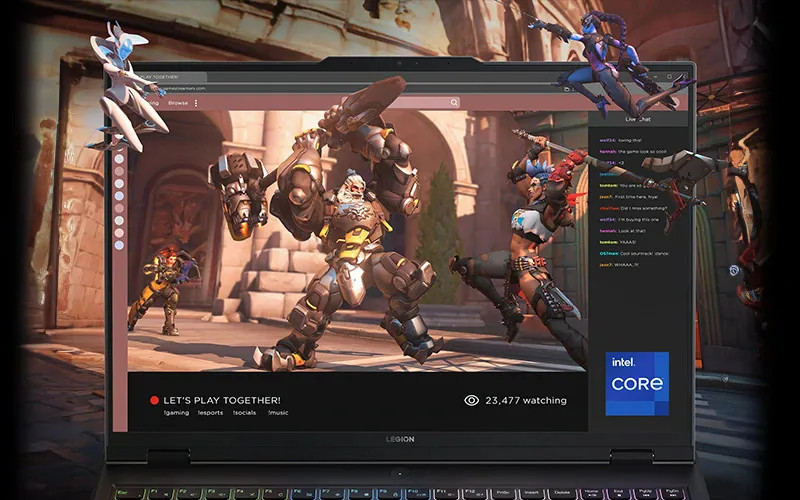Open the three-dot menu beside Browse
The width and height of the screenshot is (800, 500).
[x=196, y=103]
